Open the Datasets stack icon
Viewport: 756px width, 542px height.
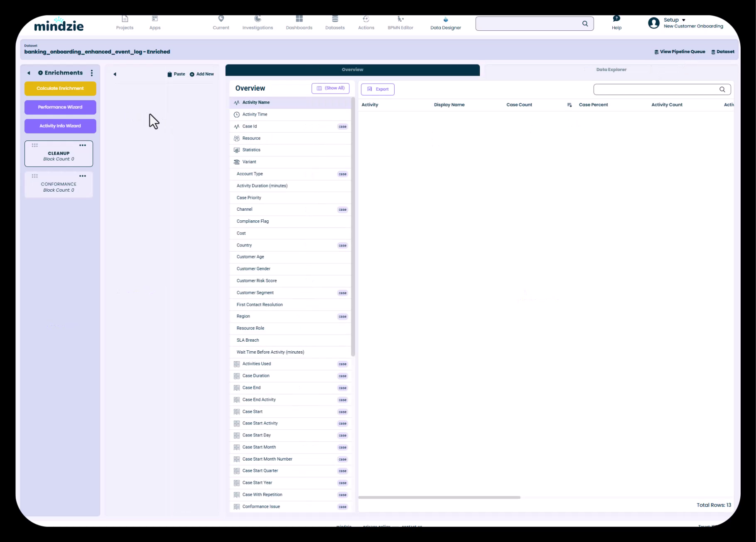point(335,19)
